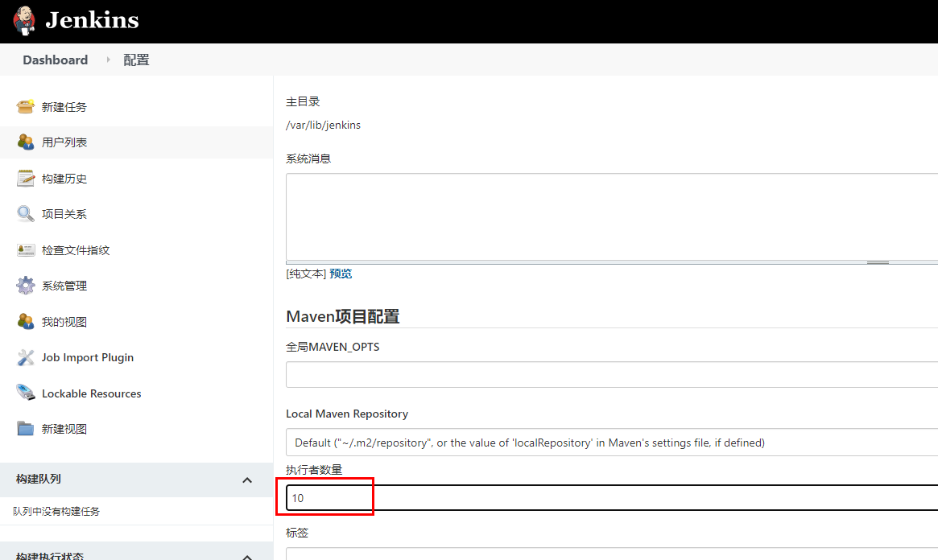
Task: Open the Local Maven Repository dropdown
Action: (612, 443)
